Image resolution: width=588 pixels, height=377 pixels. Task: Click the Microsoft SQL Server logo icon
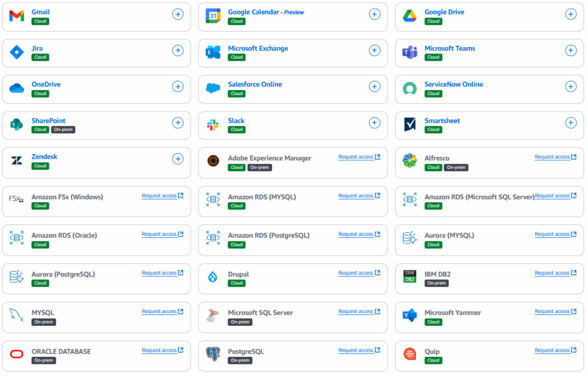tap(213, 315)
